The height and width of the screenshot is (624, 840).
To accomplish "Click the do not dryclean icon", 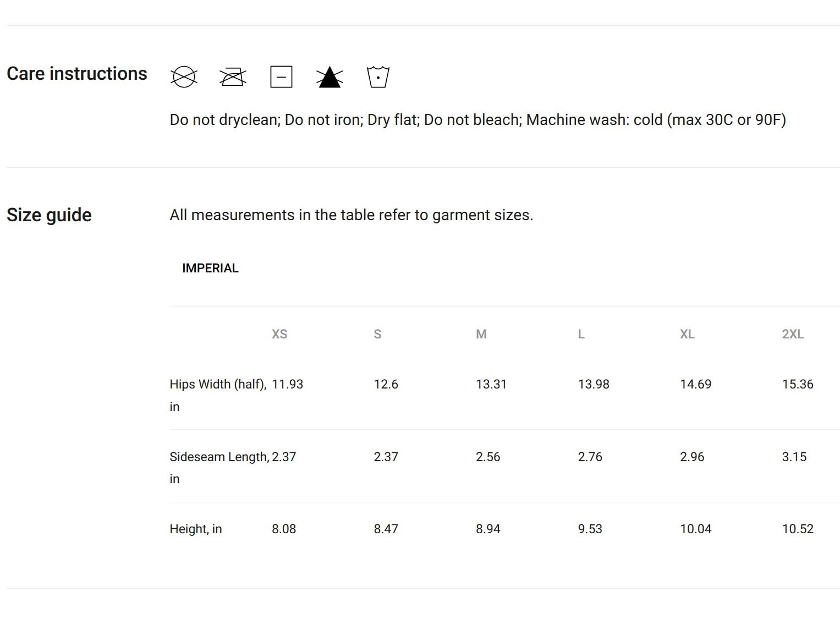I will tap(184, 76).
